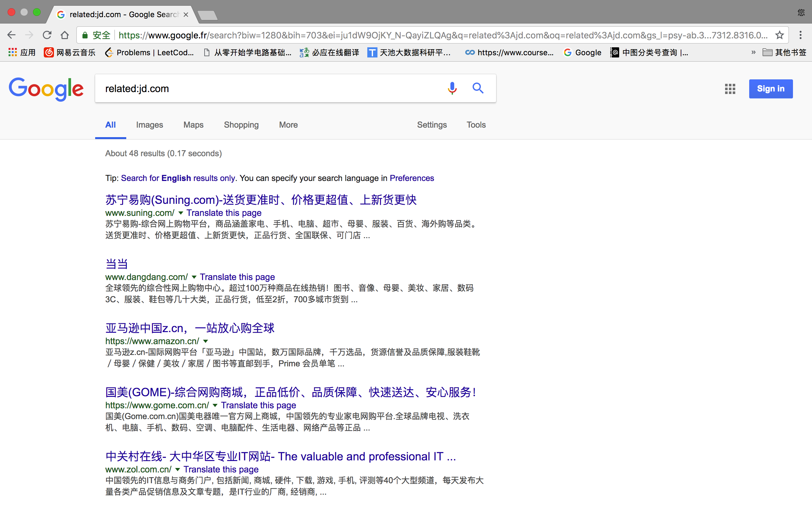Viewport: 812px width, 508px height.
Task: Expand the dropdown arrow beside www.suning.com
Action: click(x=180, y=213)
